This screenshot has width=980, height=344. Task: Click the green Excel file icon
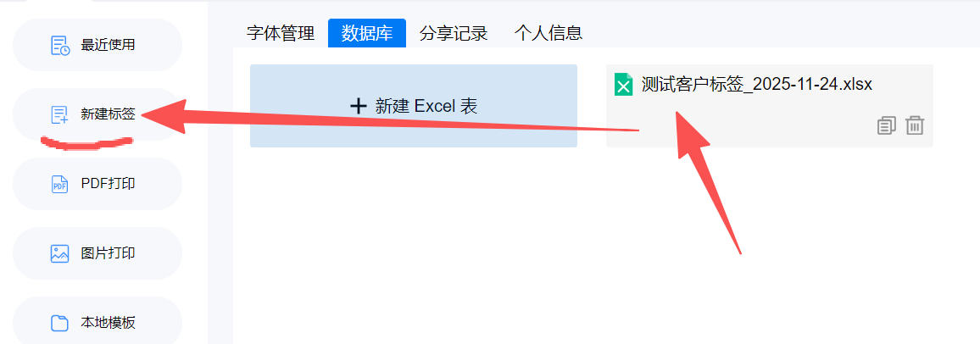[623, 84]
